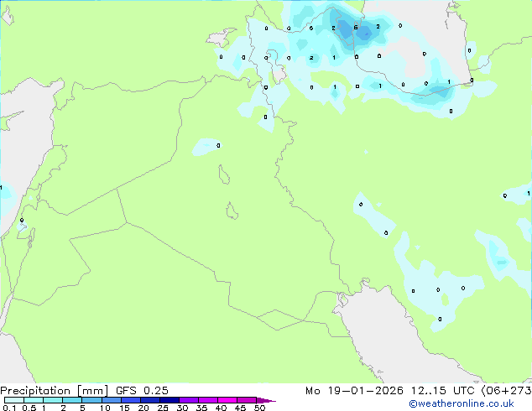
Task: Click the '50' legend scale label
Action: (259, 408)
